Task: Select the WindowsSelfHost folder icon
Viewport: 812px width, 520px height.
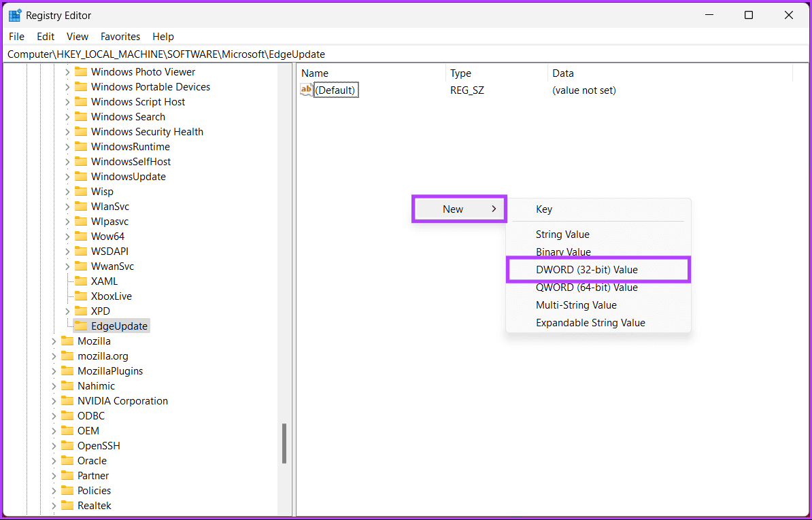Action: click(x=81, y=162)
